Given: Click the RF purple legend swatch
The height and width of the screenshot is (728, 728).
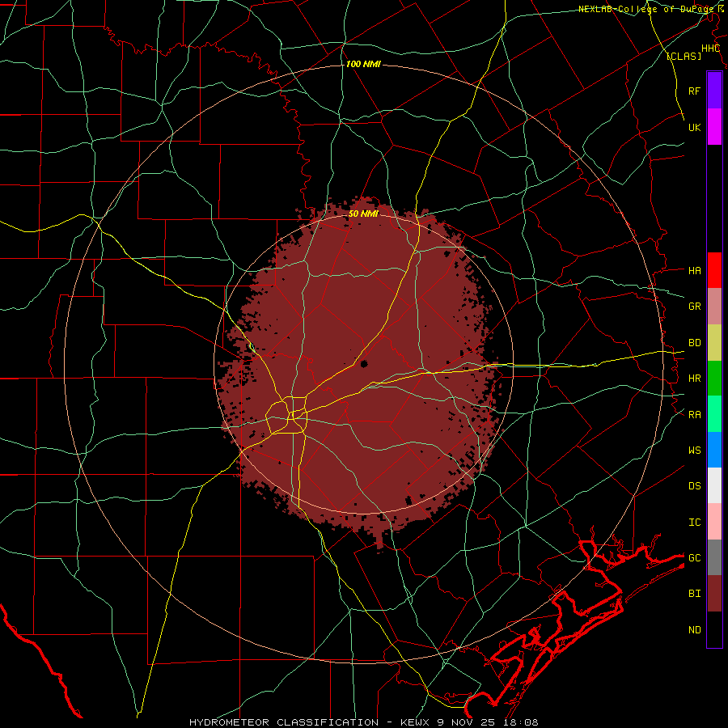Looking at the screenshot, I should 714,91.
